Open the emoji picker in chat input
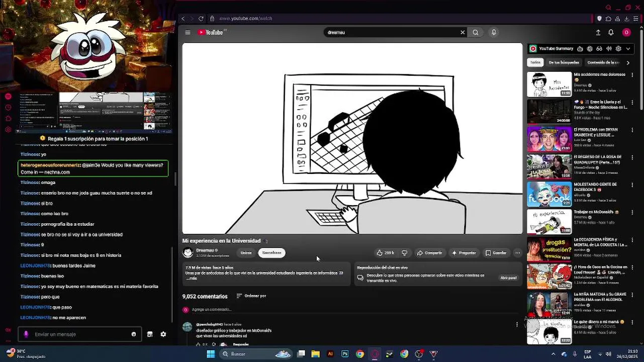 click(134, 334)
